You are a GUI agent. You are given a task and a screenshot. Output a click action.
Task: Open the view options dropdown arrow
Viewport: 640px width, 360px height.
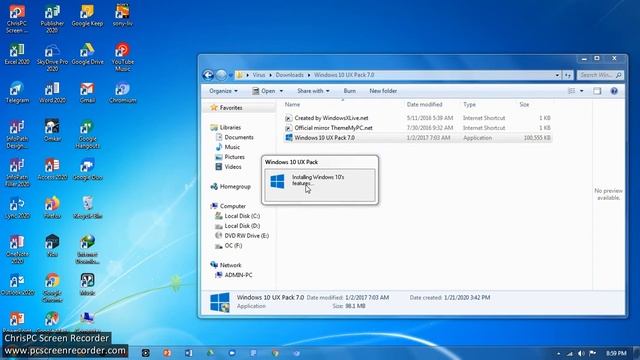(582, 91)
